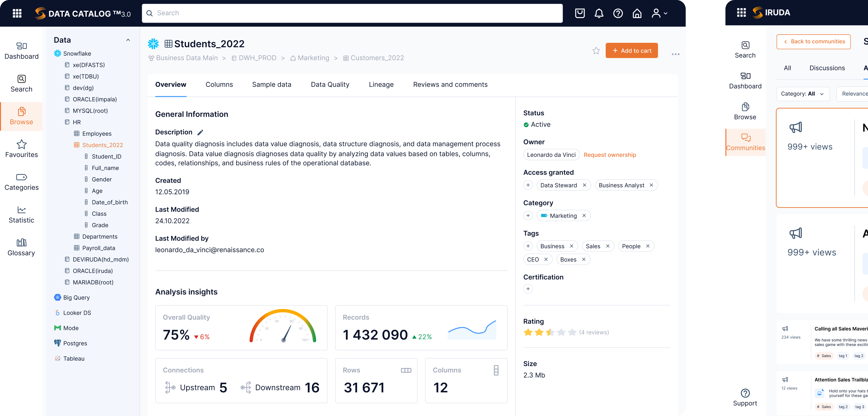Edit description with pencil icon

[200, 132]
